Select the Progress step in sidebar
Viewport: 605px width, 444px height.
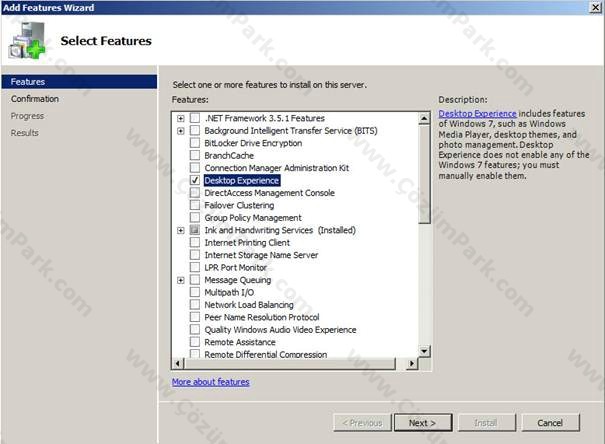(27, 116)
